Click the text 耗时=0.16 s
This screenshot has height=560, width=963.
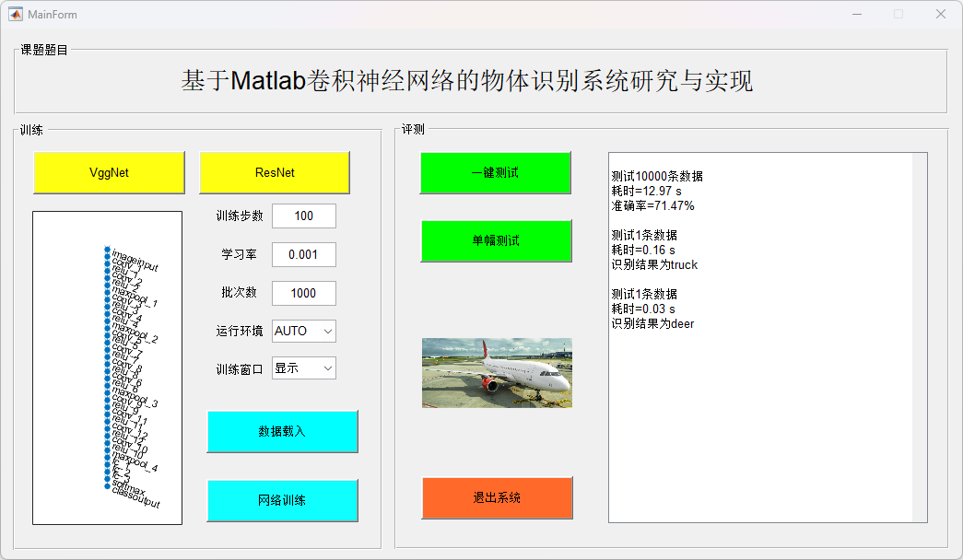tap(643, 250)
